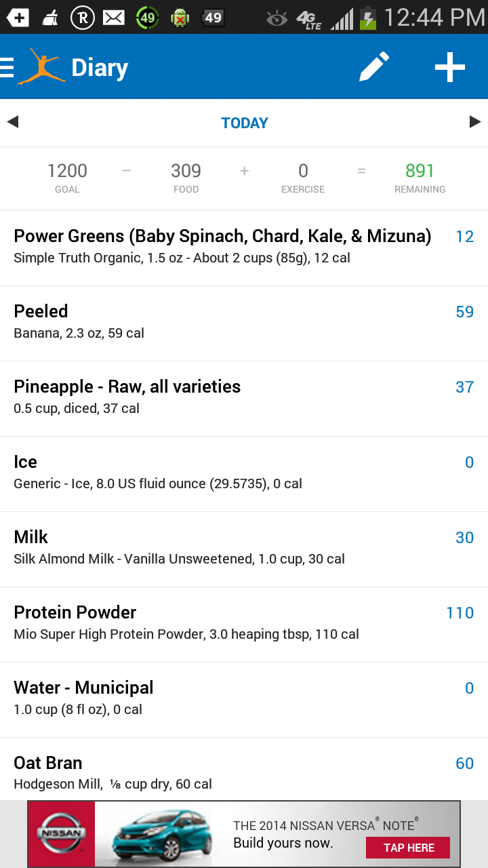
Task: Tap the mail envelope status bar icon
Action: click(x=114, y=18)
